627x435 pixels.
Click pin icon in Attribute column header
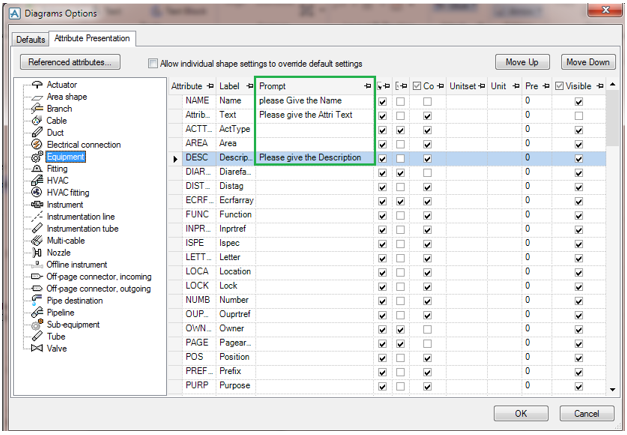click(x=209, y=86)
